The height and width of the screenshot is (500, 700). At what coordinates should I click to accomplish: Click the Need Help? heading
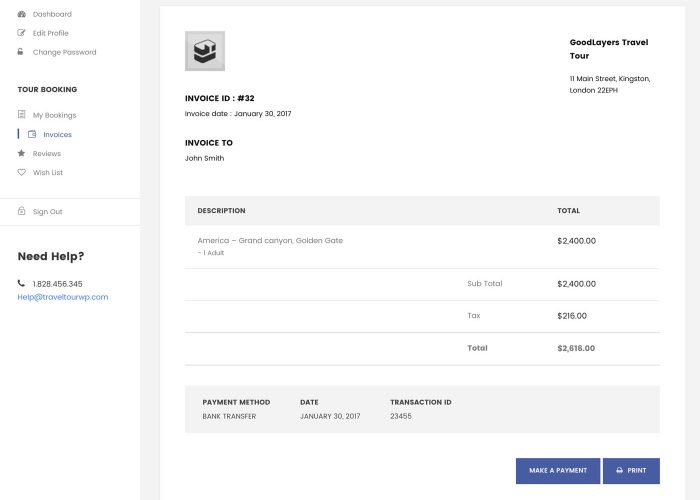click(x=51, y=256)
